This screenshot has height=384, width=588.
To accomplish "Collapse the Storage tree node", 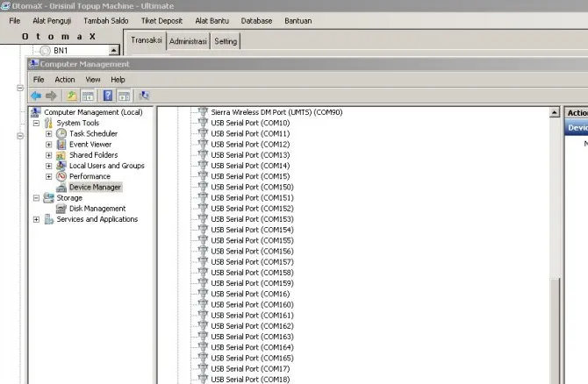I will pyautogui.click(x=36, y=198).
